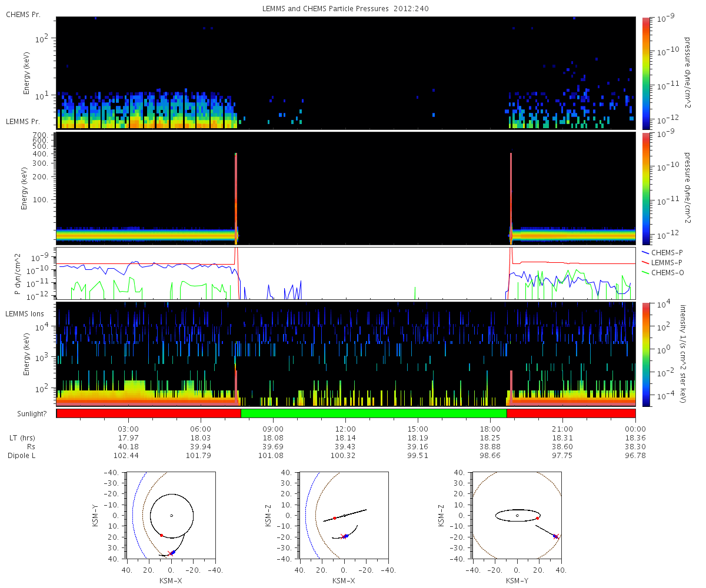Click the CHEMS pressure color bar at top right
This screenshot has width=706, height=588.
coord(646,73)
